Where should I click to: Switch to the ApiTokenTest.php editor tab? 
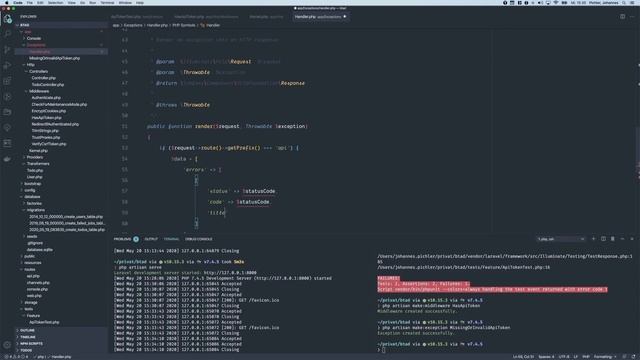137,17
